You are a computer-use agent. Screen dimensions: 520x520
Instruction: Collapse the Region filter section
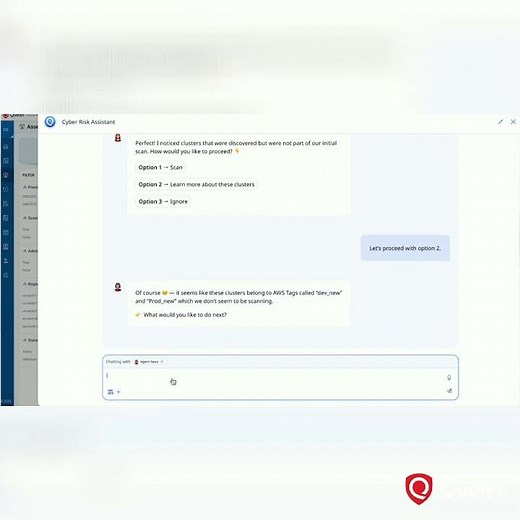tap(25, 284)
